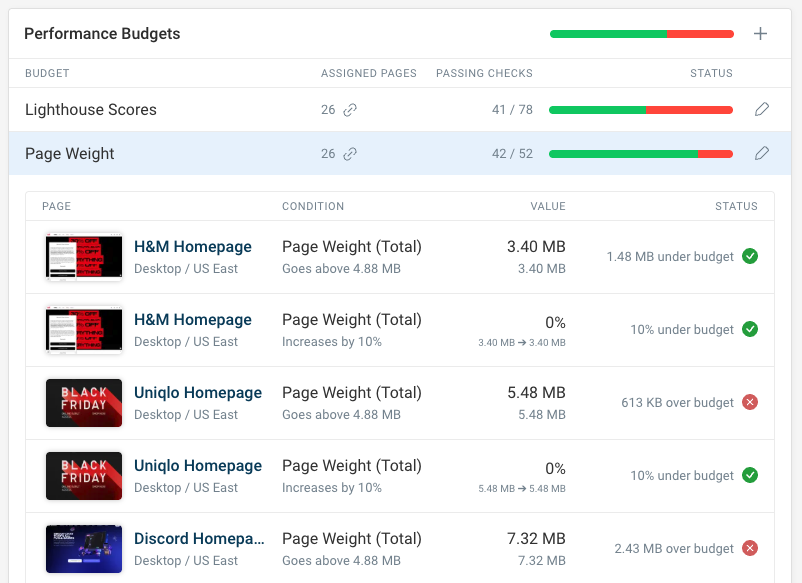Sort by the STATUS column header

(711, 73)
